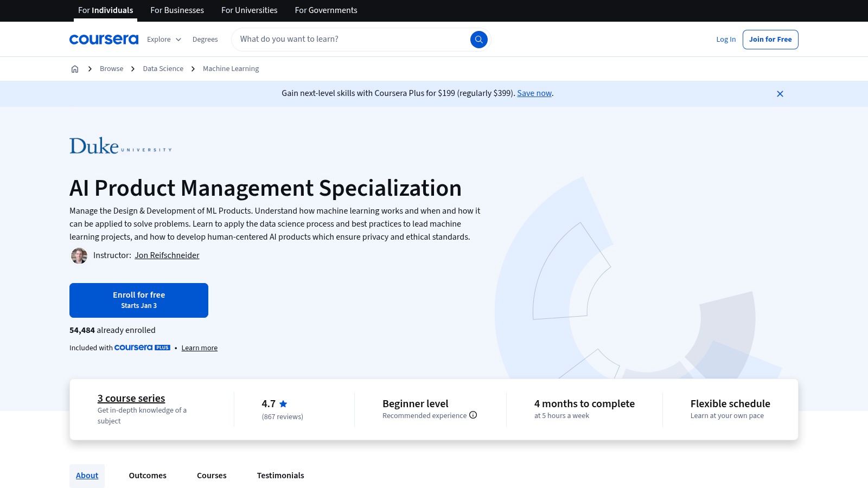Viewport: 868px width, 488px height.
Task: Click Jon Reifschneider's instructor photo
Action: (79, 255)
